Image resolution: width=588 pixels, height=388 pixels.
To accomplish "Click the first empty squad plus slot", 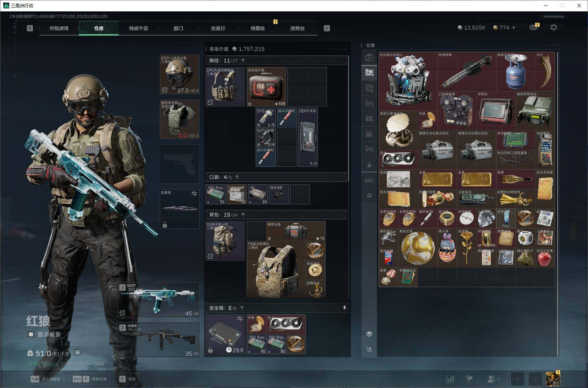I will point(517,379).
